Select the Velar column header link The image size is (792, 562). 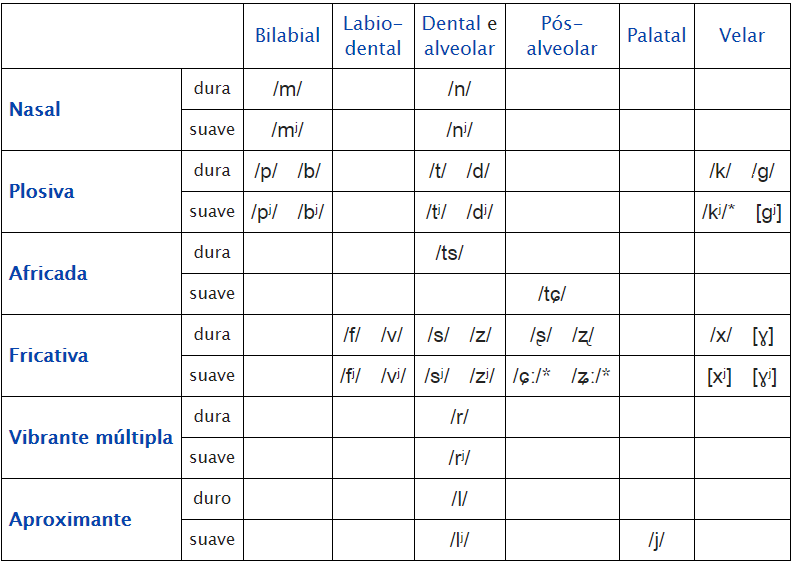tap(741, 36)
